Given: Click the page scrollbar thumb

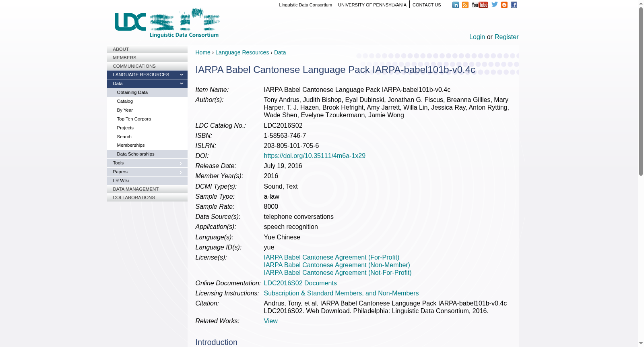Looking at the screenshot, I should 641,91.
